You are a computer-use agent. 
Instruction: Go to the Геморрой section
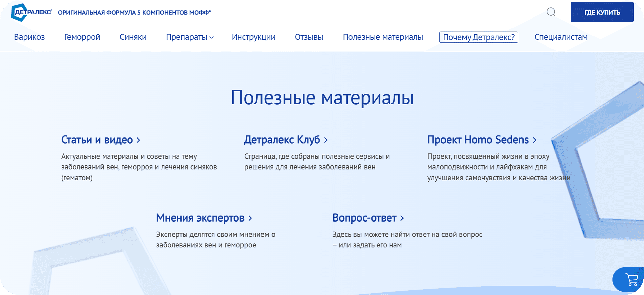tap(82, 37)
